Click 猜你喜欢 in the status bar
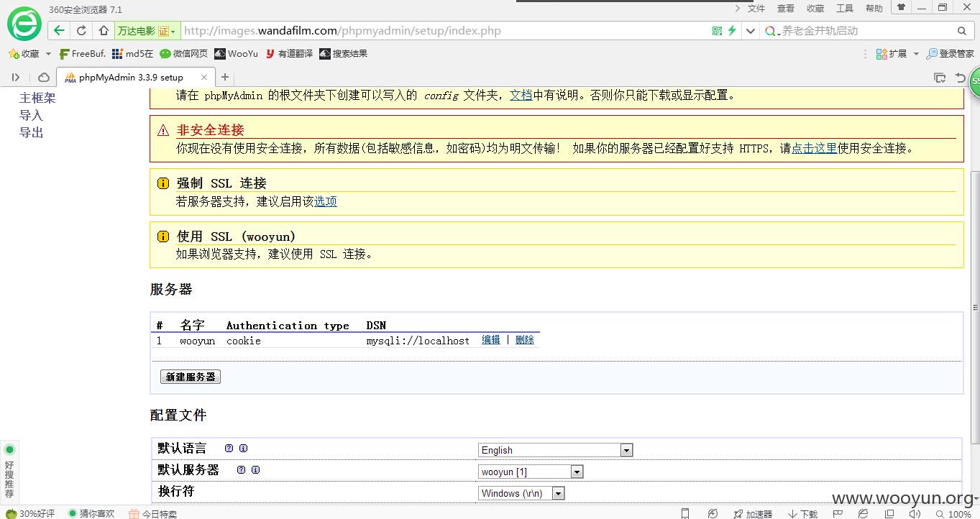 pos(91,514)
